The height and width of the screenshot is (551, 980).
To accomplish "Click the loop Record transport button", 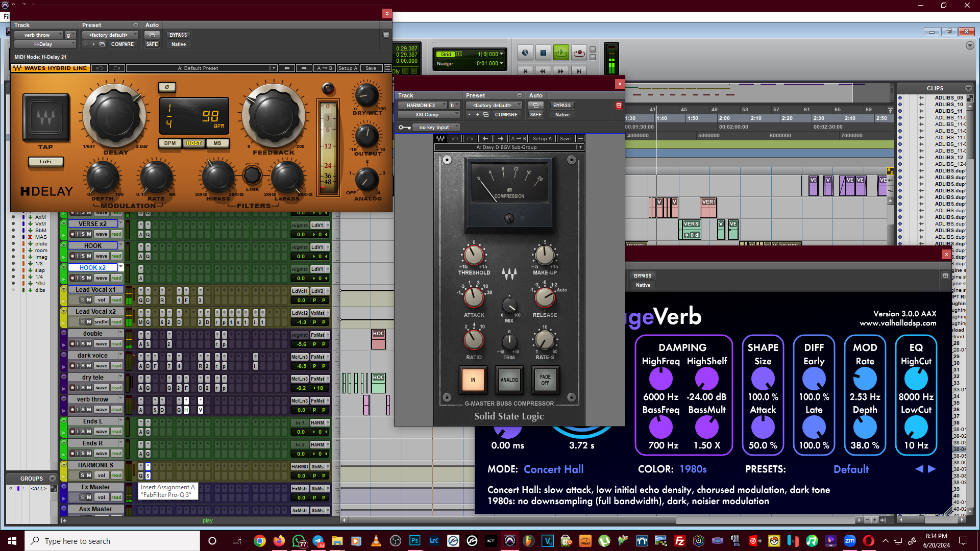I will (579, 53).
